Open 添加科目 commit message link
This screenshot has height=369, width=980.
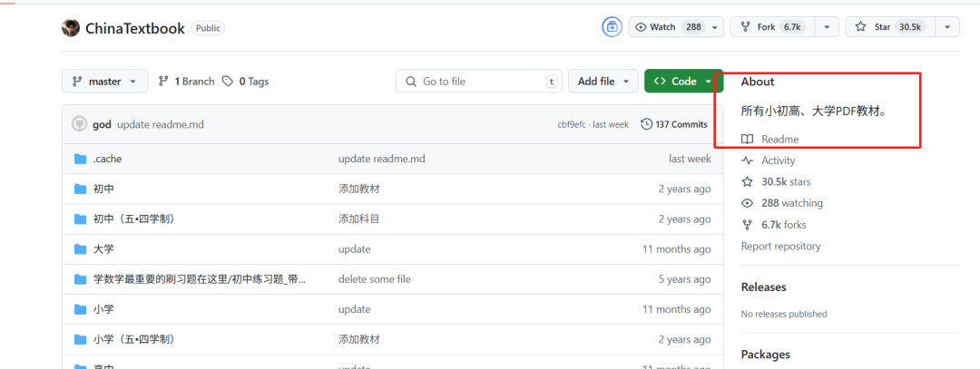click(x=358, y=218)
